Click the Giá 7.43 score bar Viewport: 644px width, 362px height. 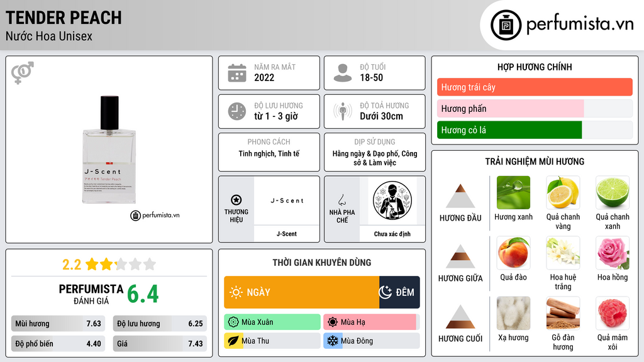(x=160, y=344)
